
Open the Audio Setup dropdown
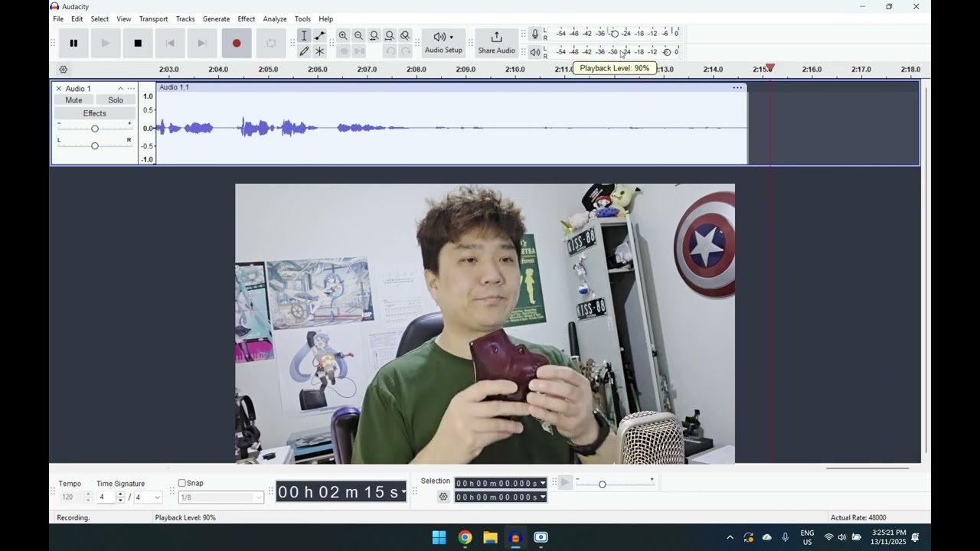[x=443, y=43]
